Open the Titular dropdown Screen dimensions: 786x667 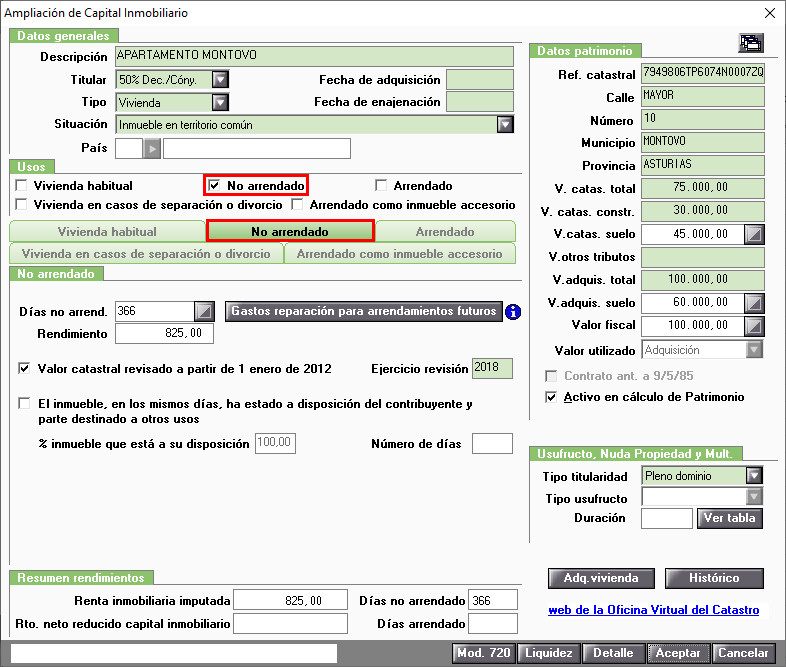click(x=220, y=79)
